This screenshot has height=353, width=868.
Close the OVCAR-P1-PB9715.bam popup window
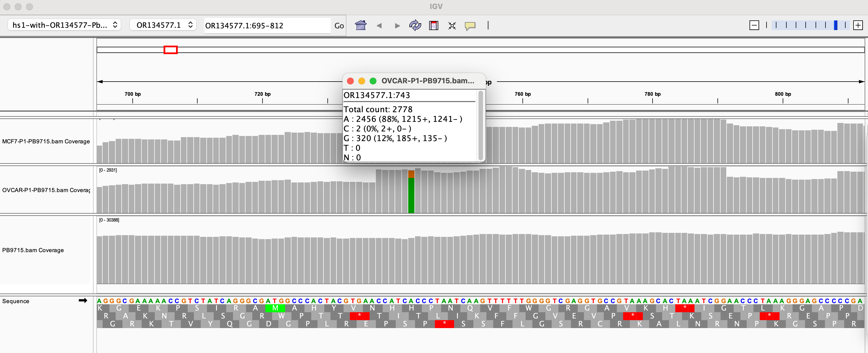tap(350, 81)
